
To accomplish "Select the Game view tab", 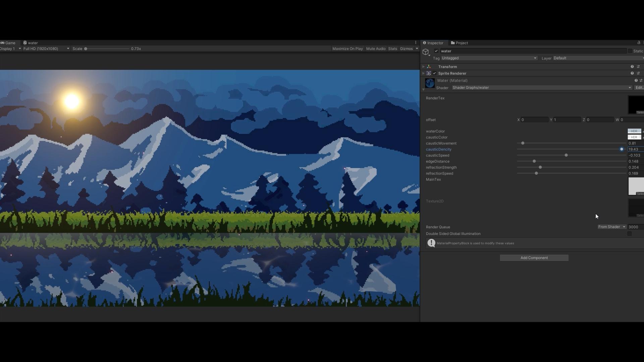I will 8,43.
